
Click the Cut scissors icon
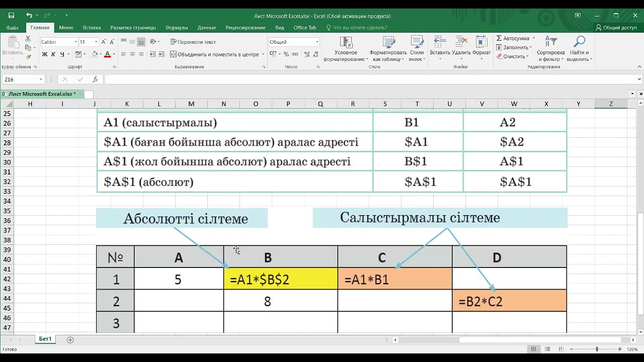[x=28, y=39]
